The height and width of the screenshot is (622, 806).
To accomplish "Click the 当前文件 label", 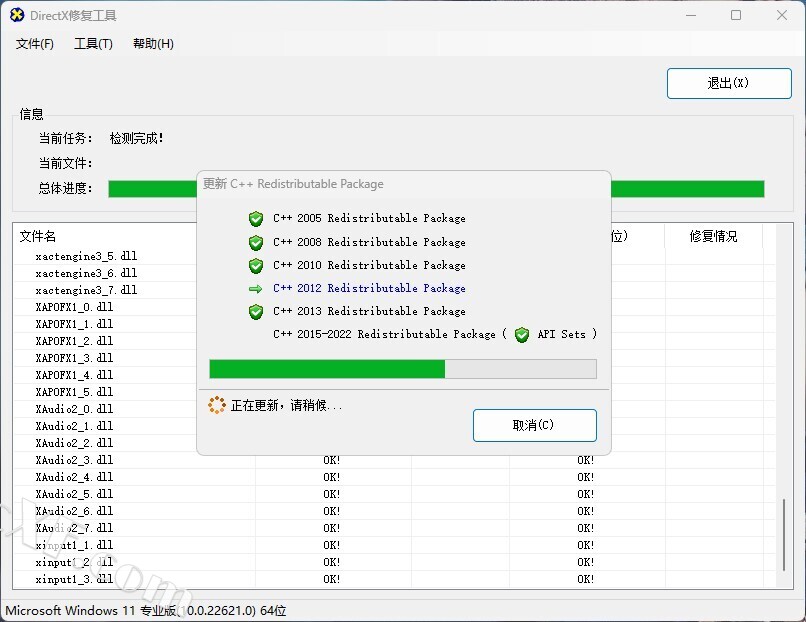I will coord(65,163).
